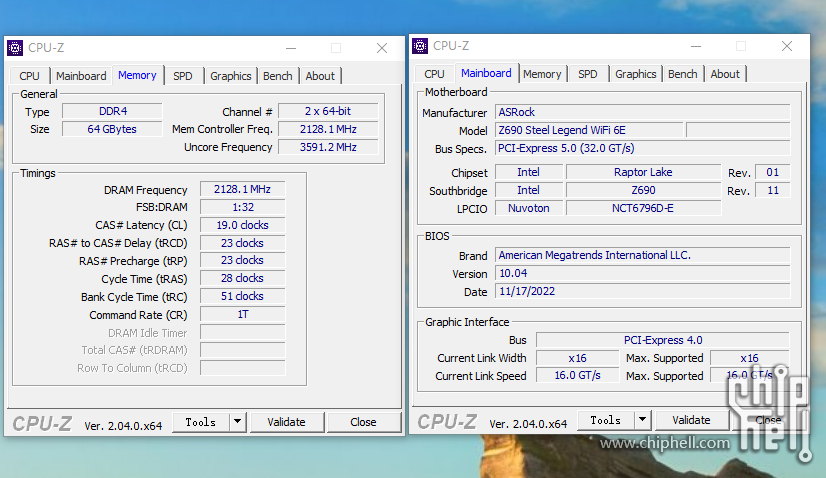Click the Chipset Rev. value 01
Viewport: 826px width, 478px height.
pyautogui.click(x=772, y=172)
